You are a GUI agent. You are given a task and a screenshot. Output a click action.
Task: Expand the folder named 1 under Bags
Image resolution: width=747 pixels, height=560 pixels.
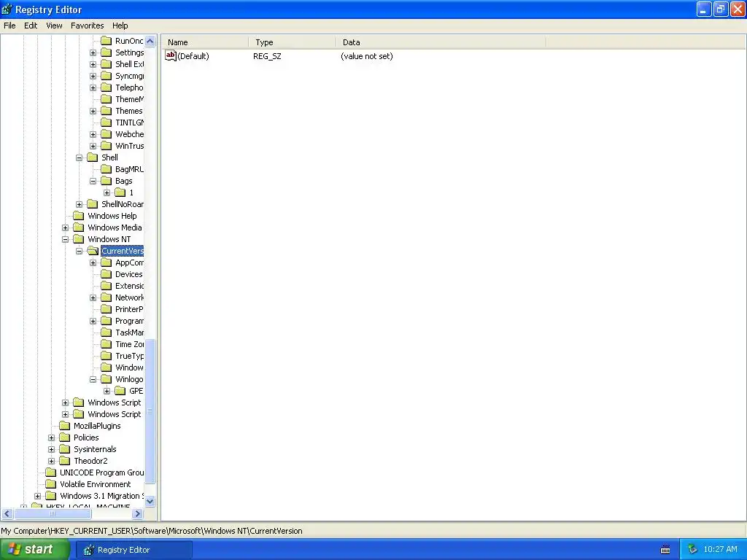pyautogui.click(x=107, y=192)
